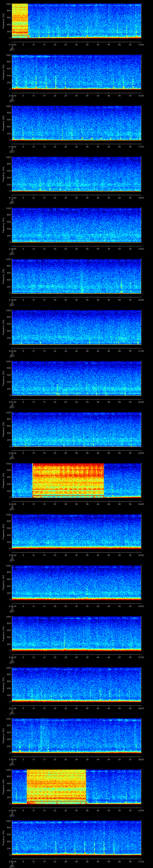Select the spectrogram starting at 3:17:00

pyautogui.click(x=76, y=174)
